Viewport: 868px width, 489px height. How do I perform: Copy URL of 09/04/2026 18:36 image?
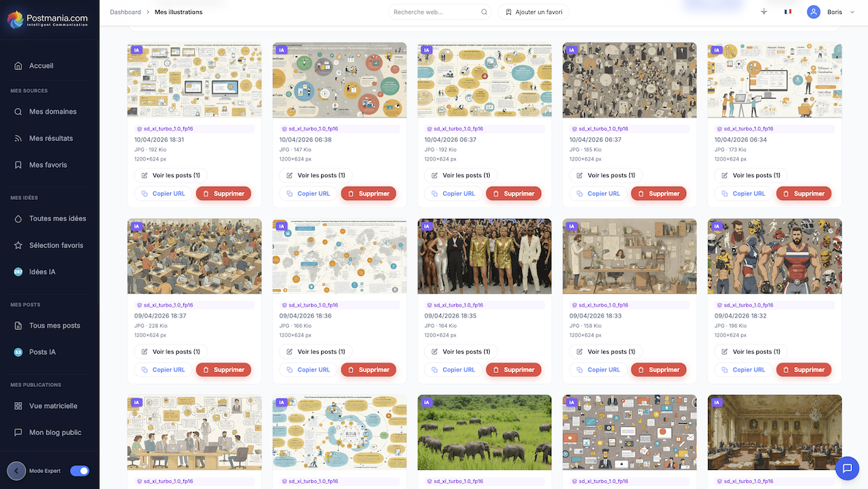(308, 370)
